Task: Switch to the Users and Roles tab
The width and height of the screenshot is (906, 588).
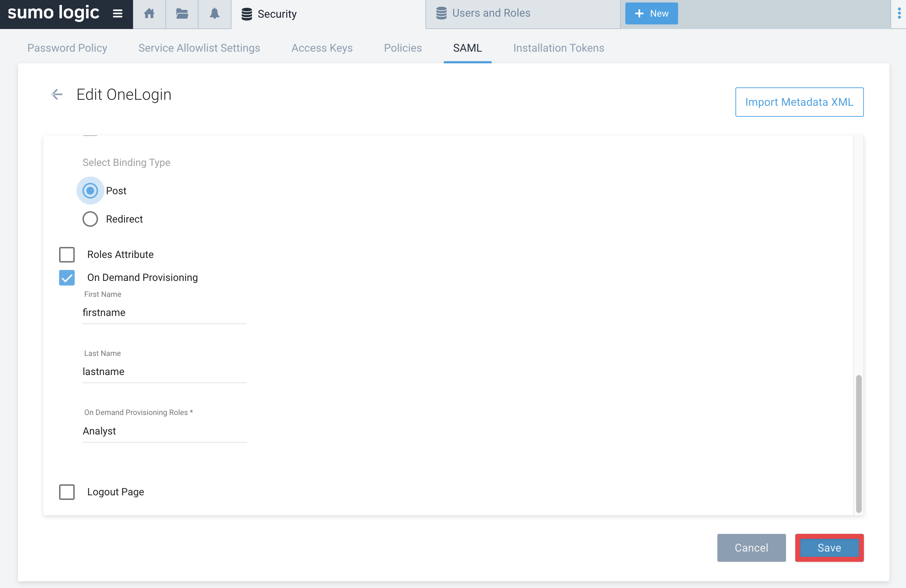Action: click(x=523, y=14)
